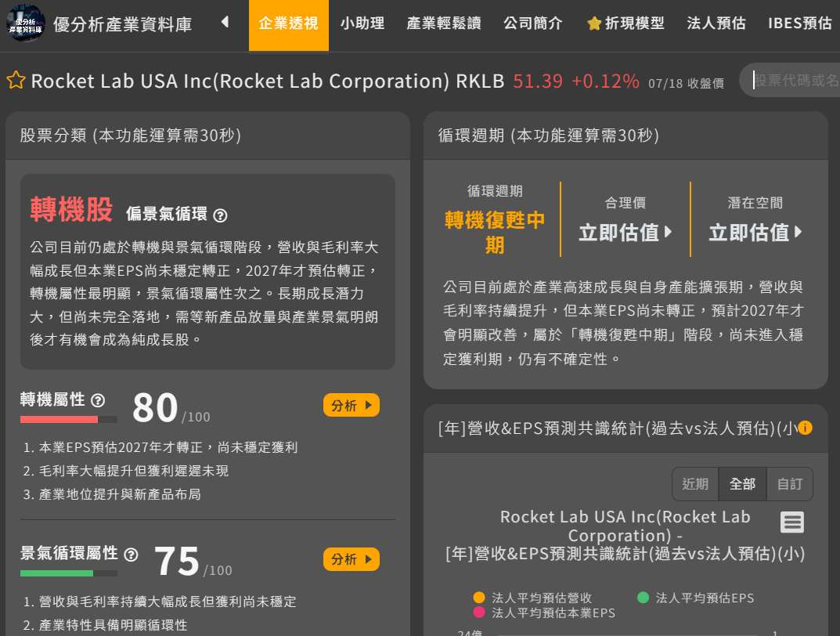Toggle the 法人平均預估EPS legend series
Screen dimensions: 840x636
[x=696, y=598]
